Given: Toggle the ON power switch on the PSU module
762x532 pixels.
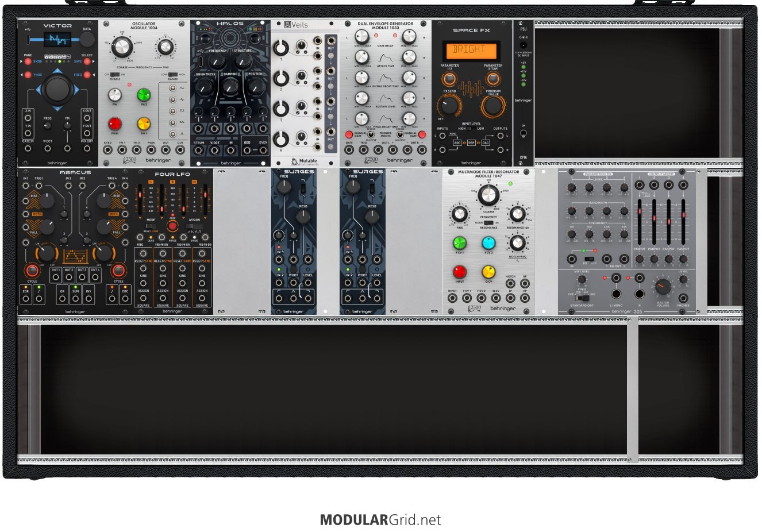Looking at the screenshot, I should click(x=524, y=133).
